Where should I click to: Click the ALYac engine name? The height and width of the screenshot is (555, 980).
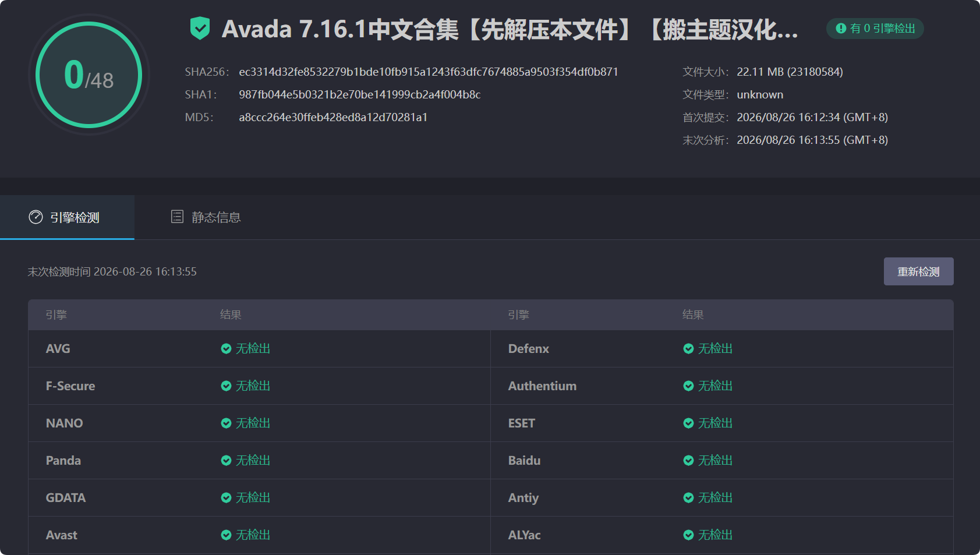(x=524, y=535)
